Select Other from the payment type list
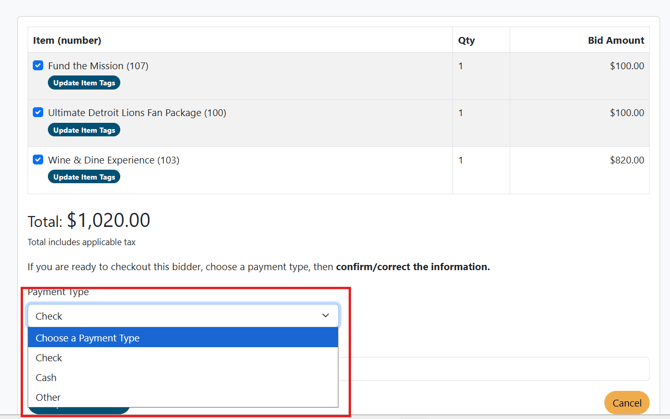The width and height of the screenshot is (670, 419). point(48,397)
